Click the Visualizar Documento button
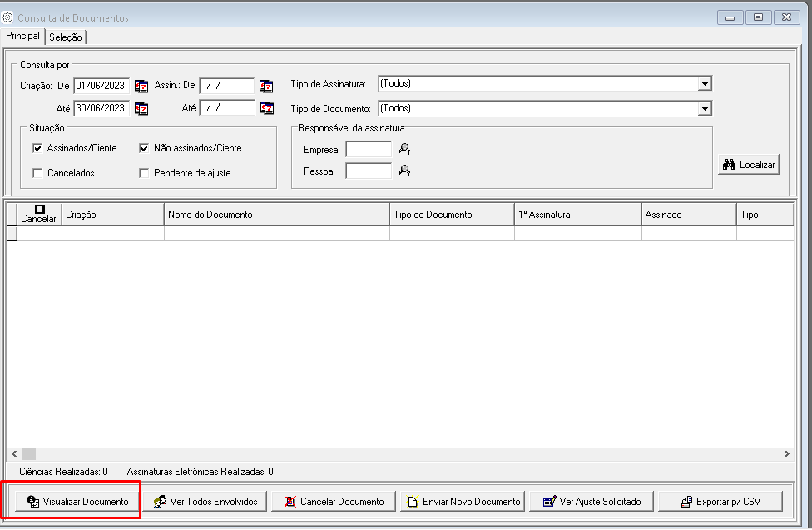 click(x=77, y=502)
